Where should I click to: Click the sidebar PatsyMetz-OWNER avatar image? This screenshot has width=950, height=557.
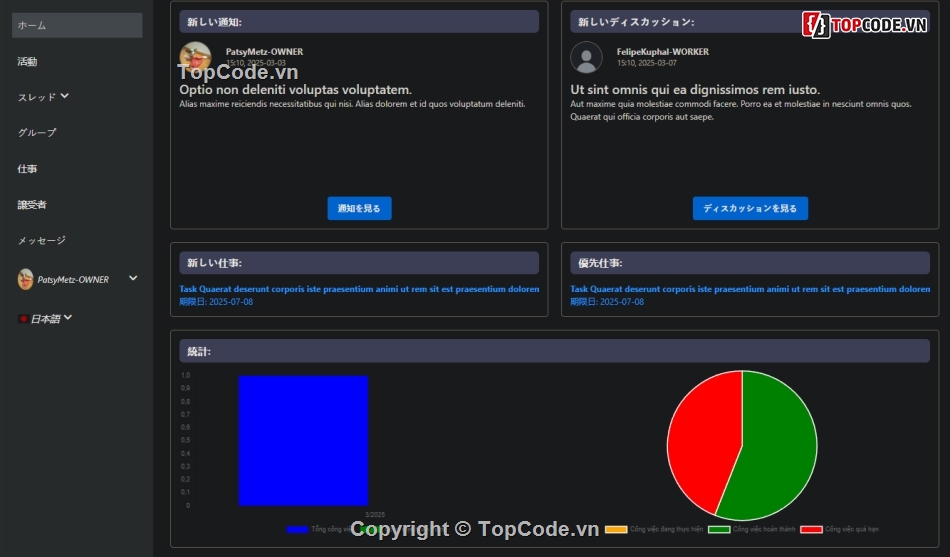(x=25, y=279)
